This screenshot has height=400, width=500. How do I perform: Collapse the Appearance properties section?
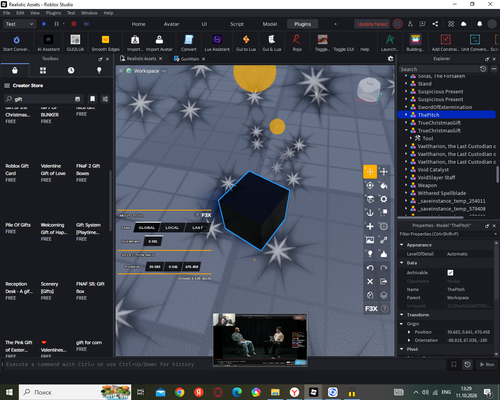point(402,245)
